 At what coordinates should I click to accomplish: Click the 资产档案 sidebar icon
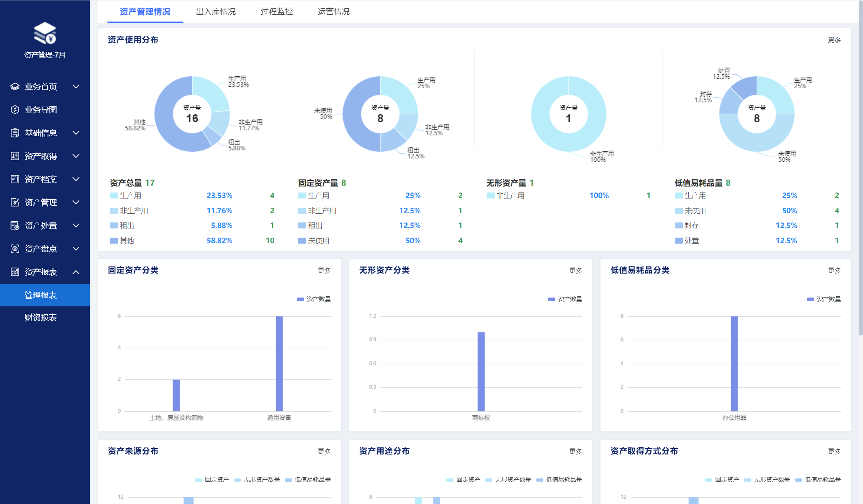point(15,179)
